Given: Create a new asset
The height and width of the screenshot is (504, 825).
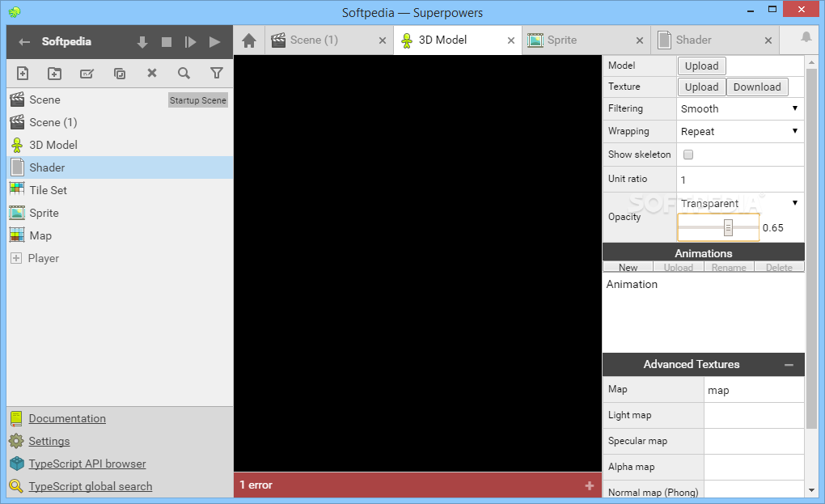Looking at the screenshot, I should click(23, 73).
